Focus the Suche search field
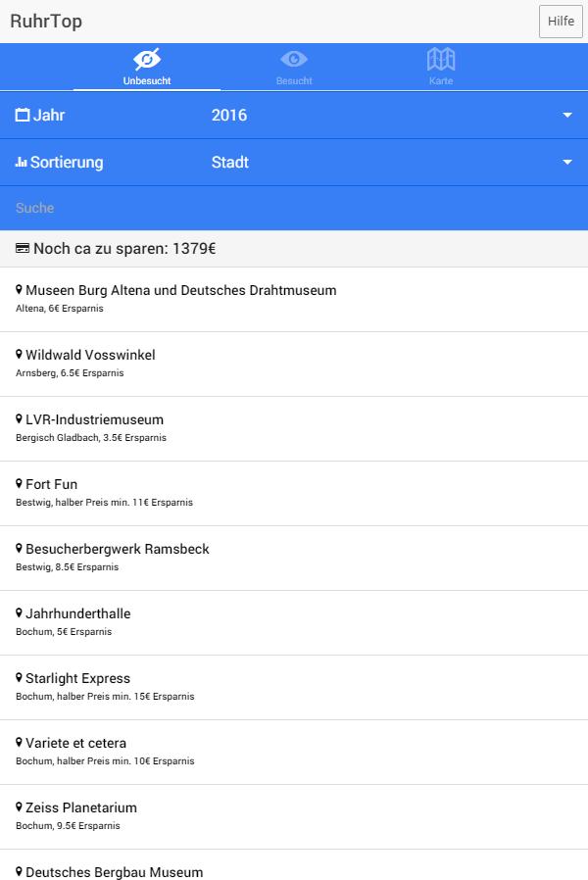 tap(294, 208)
